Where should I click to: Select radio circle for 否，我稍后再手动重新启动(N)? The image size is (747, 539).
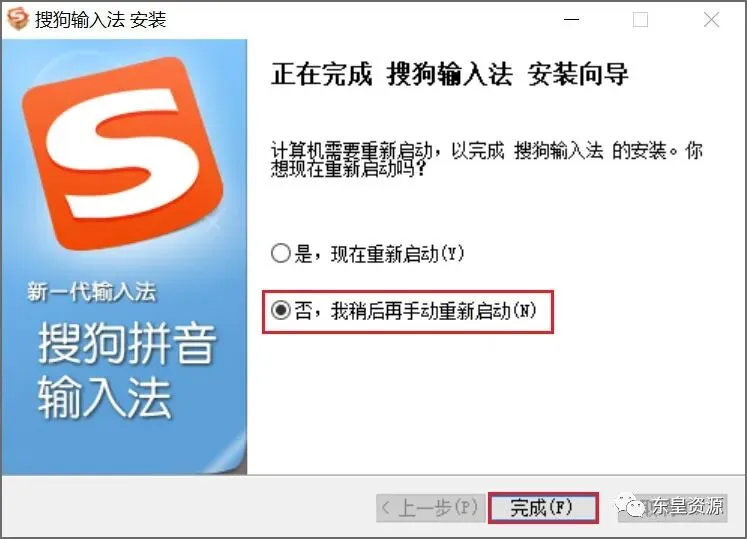click(x=281, y=310)
